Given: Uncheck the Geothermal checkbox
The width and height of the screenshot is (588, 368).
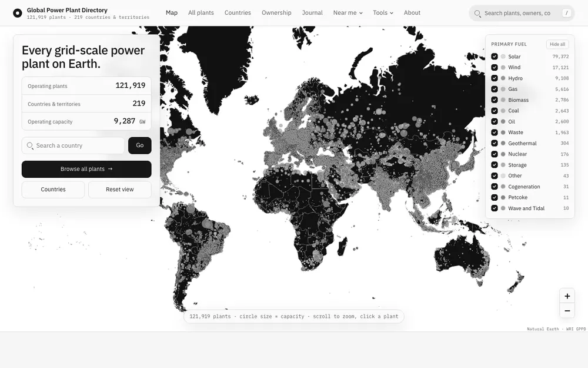Looking at the screenshot, I should [x=495, y=143].
